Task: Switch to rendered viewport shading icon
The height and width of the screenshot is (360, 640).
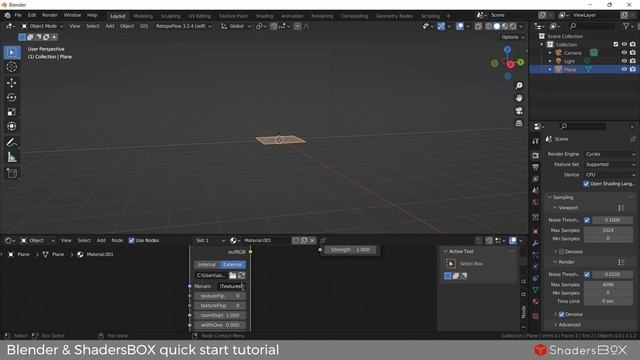Action: pyautogui.click(x=513, y=26)
